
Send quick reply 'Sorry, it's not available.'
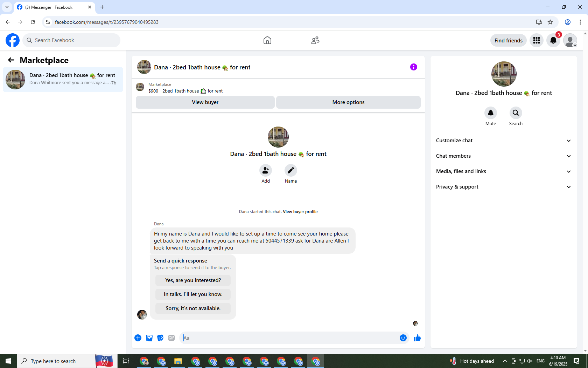tap(193, 308)
